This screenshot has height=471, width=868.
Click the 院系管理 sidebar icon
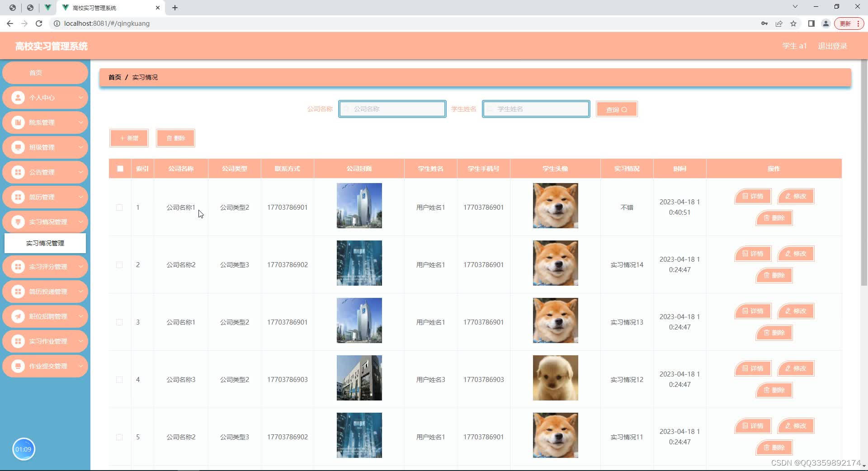coord(18,122)
